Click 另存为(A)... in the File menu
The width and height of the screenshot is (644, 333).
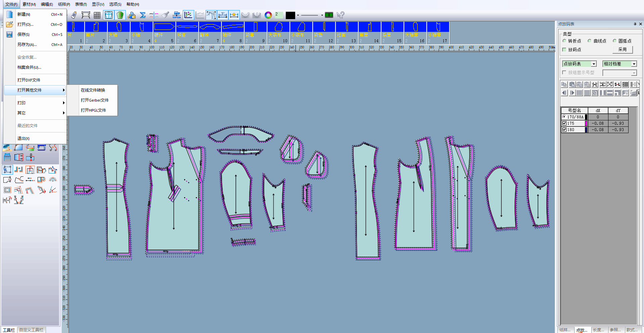27,45
